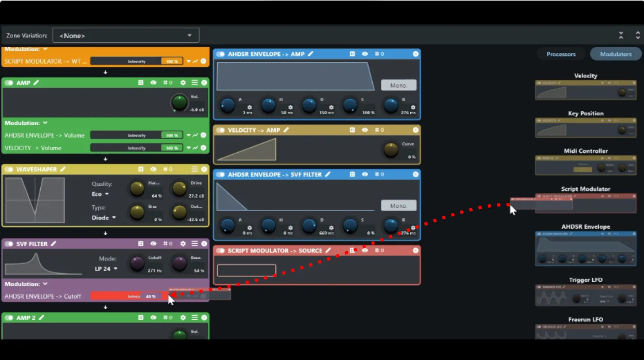Select the Velocity modulator thumbnail

click(586, 90)
